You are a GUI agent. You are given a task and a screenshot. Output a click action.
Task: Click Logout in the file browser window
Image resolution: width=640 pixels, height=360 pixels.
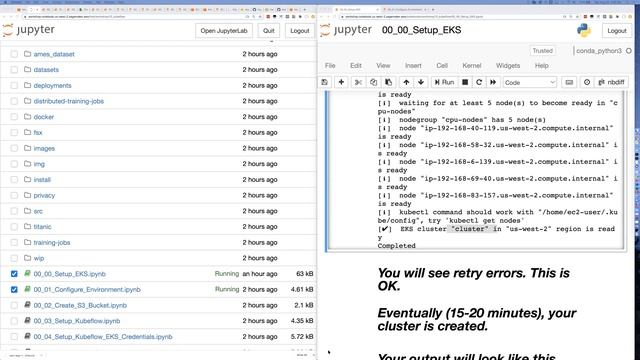coord(300,31)
